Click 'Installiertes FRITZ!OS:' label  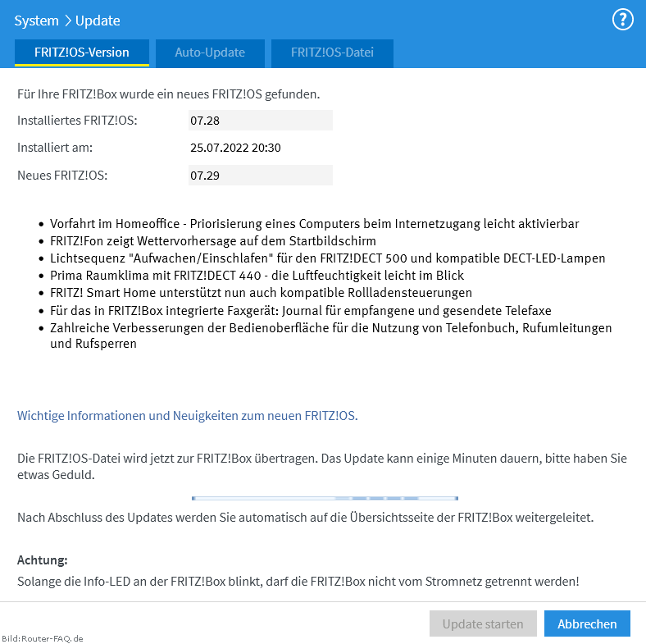tap(77, 121)
